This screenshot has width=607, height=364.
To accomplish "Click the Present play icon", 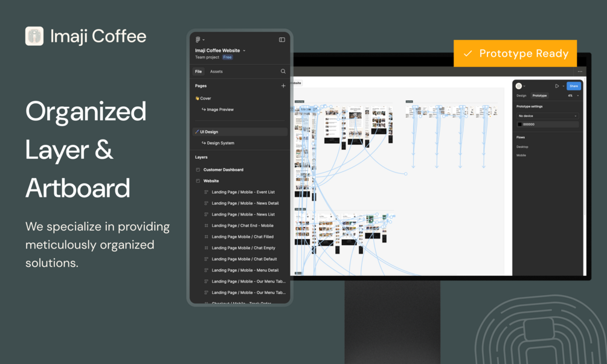I will (557, 86).
